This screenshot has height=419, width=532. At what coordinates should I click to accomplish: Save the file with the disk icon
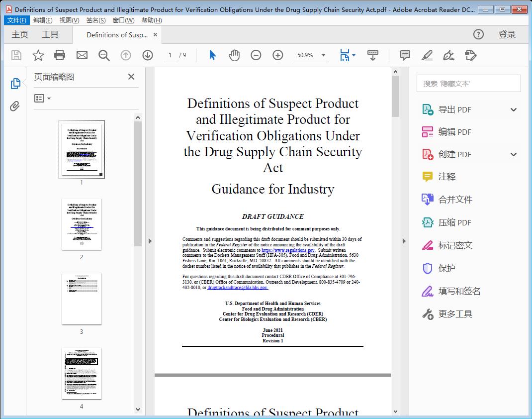coord(16,55)
